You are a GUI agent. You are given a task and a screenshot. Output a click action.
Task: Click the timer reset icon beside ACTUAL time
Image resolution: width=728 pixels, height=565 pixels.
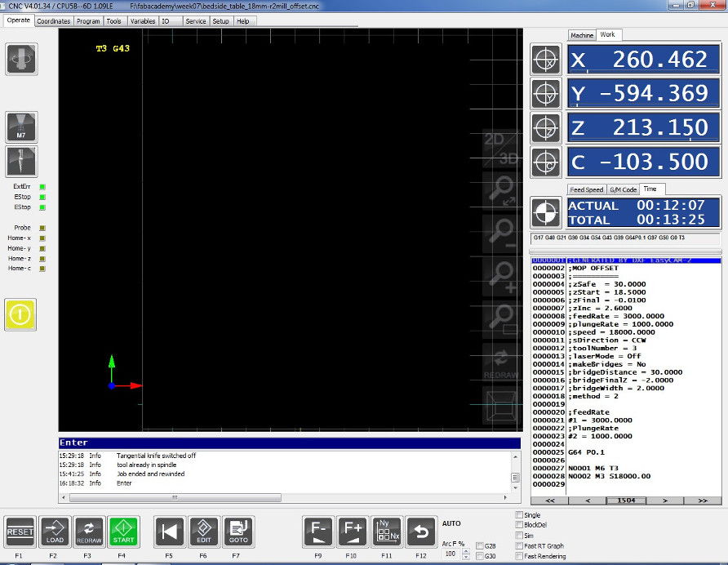[546, 212]
